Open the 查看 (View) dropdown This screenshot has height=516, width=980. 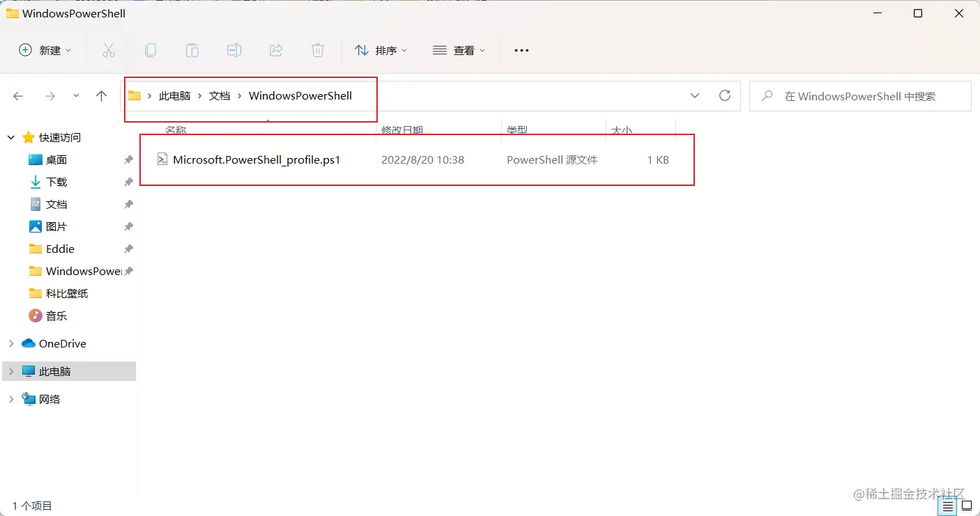pos(459,50)
